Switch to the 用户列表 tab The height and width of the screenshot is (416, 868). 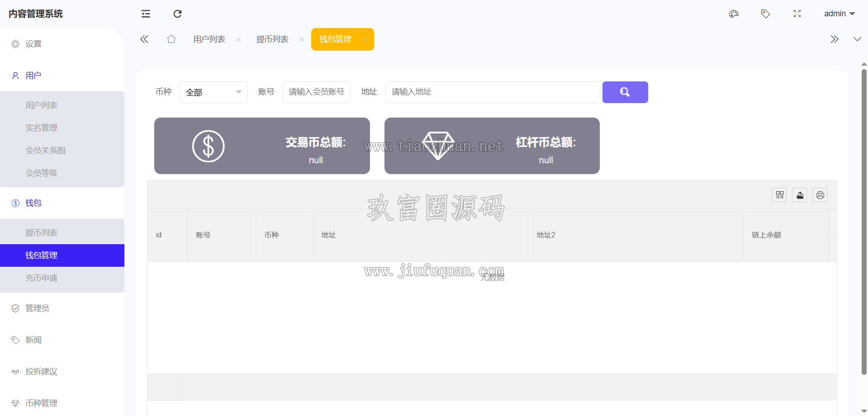point(209,39)
